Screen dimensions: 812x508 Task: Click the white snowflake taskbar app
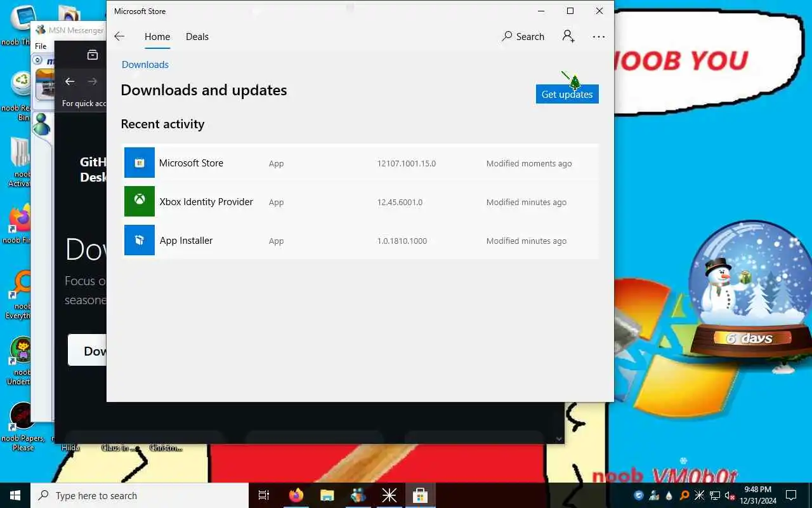coord(389,495)
